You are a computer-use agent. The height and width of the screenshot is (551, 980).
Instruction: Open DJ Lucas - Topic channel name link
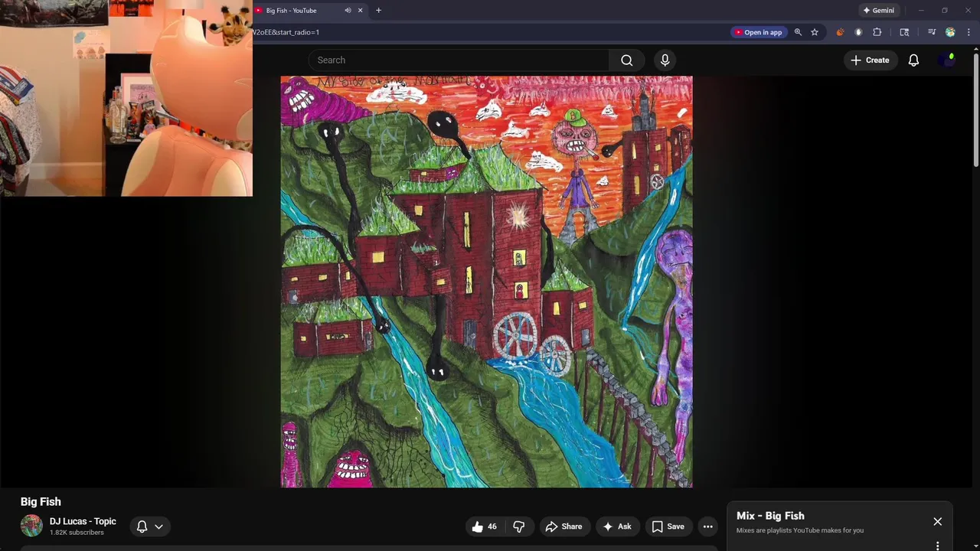[83, 521]
